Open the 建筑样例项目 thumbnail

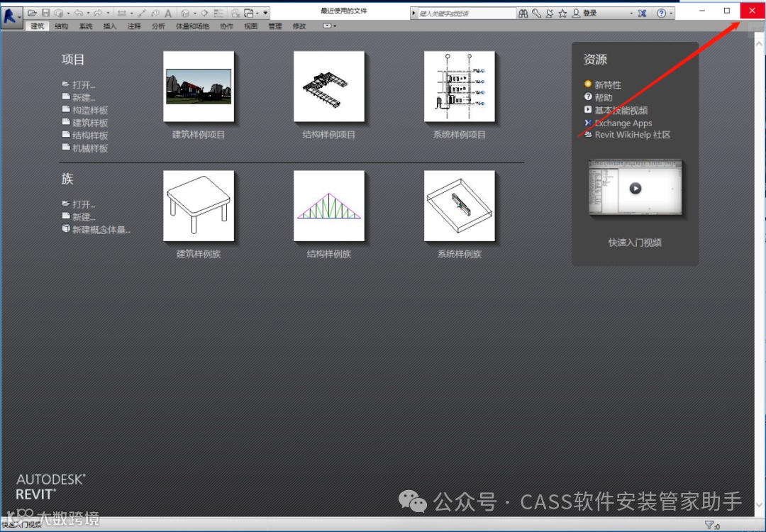pyautogui.click(x=199, y=87)
